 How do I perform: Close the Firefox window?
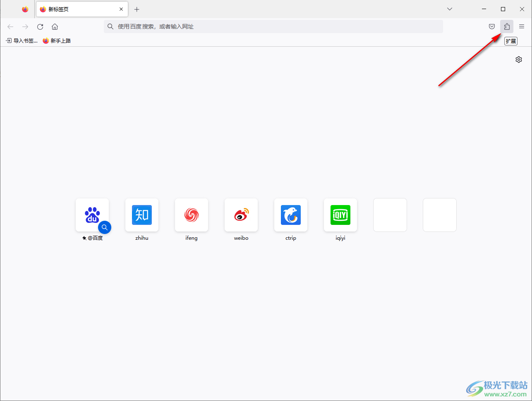pos(522,9)
